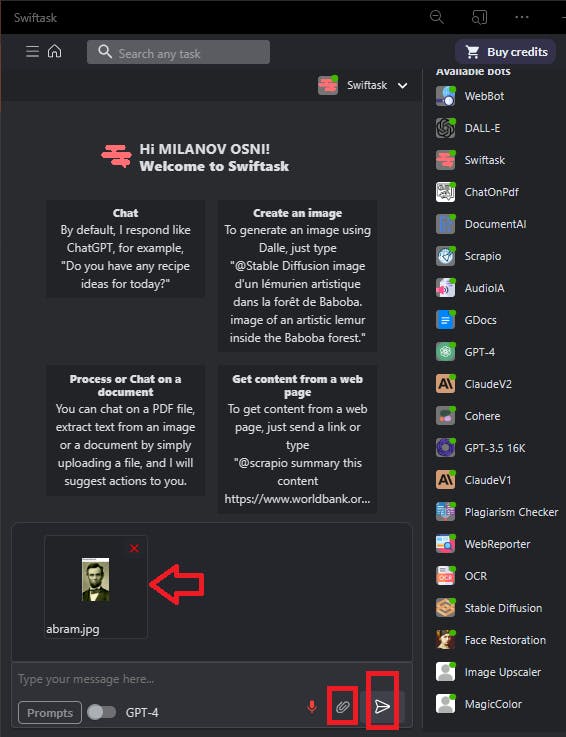
Task: Click the paperclip attach file icon
Action: point(343,706)
